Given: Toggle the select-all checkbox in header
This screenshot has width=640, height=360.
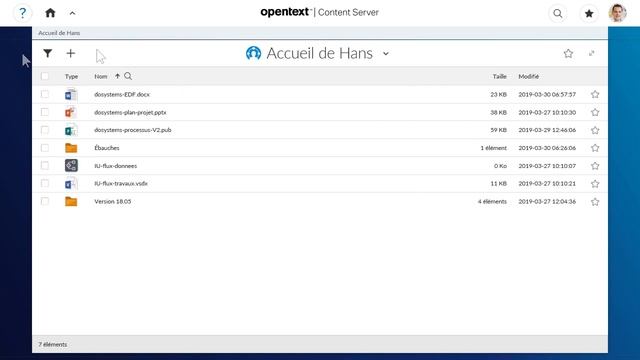Looking at the screenshot, I should [x=45, y=76].
